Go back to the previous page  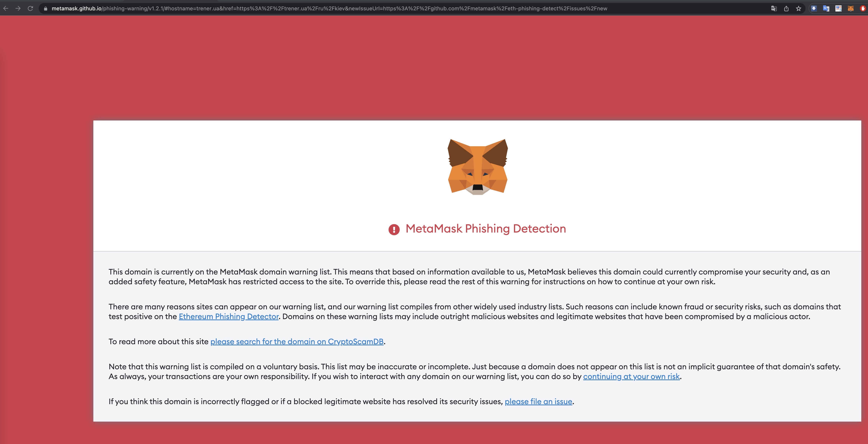(x=6, y=8)
